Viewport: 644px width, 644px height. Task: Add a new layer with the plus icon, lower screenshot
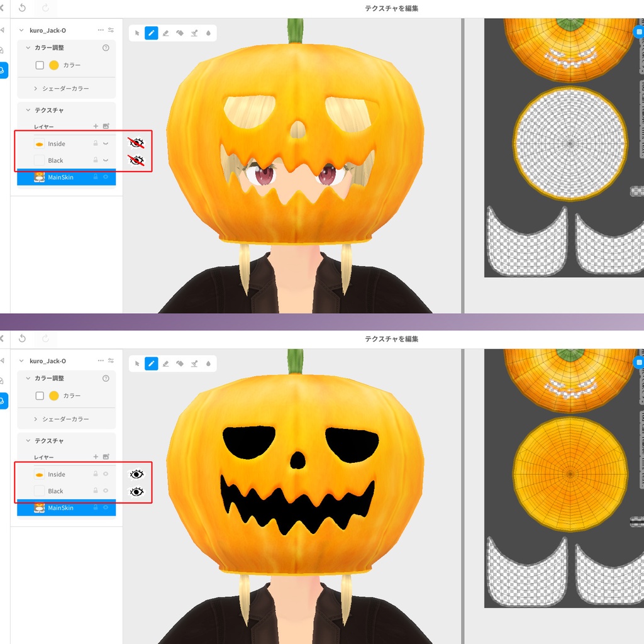(96, 457)
